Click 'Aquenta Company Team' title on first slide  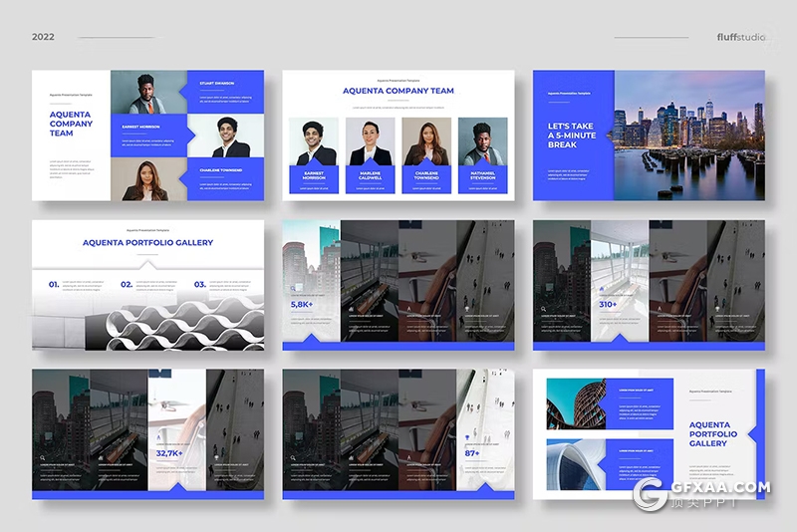click(70, 124)
